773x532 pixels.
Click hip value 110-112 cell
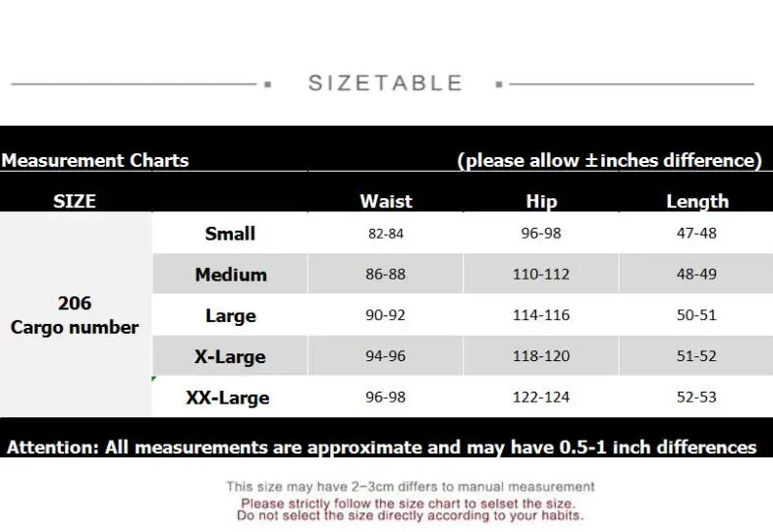[541, 275]
